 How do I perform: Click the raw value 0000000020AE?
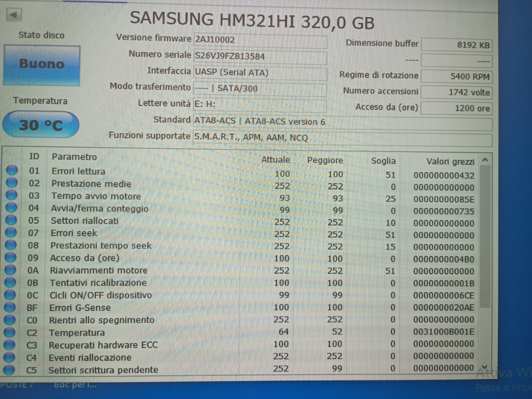(x=444, y=308)
